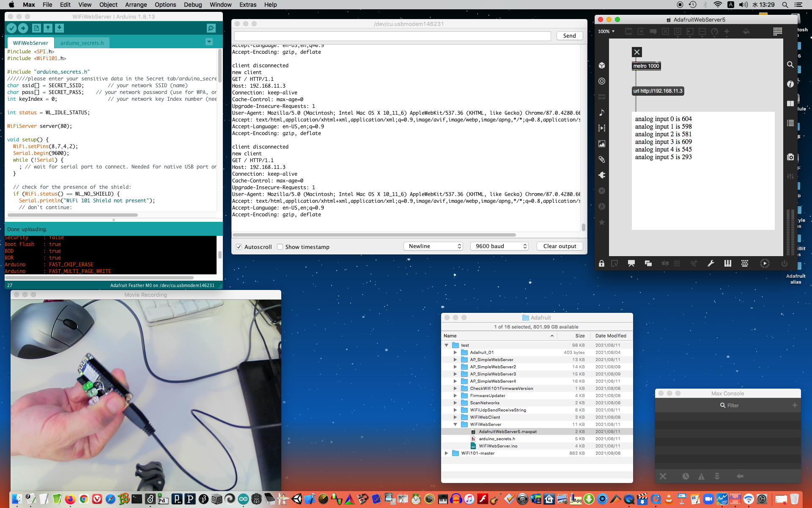Expand the WiFi101-master folder
This screenshot has width=812, height=508.
(446, 453)
